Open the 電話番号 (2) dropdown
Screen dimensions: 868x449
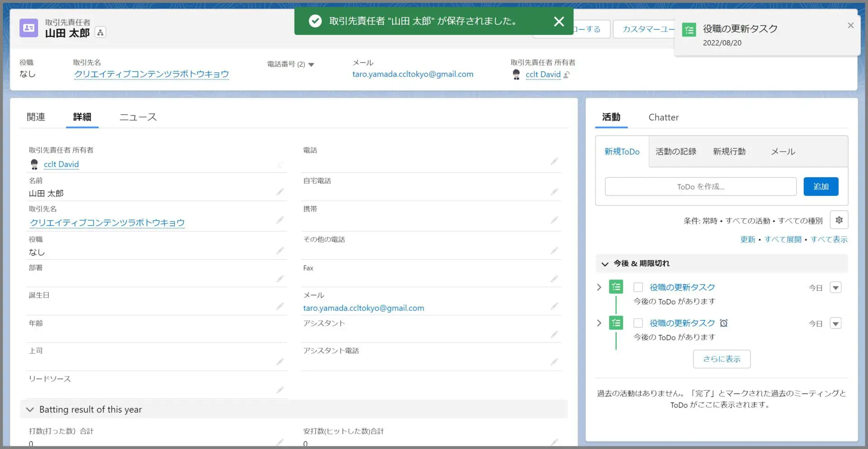click(x=311, y=65)
